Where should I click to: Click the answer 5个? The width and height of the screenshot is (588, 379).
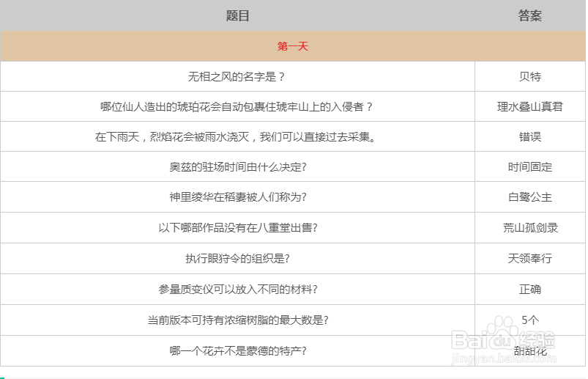(530, 320)
